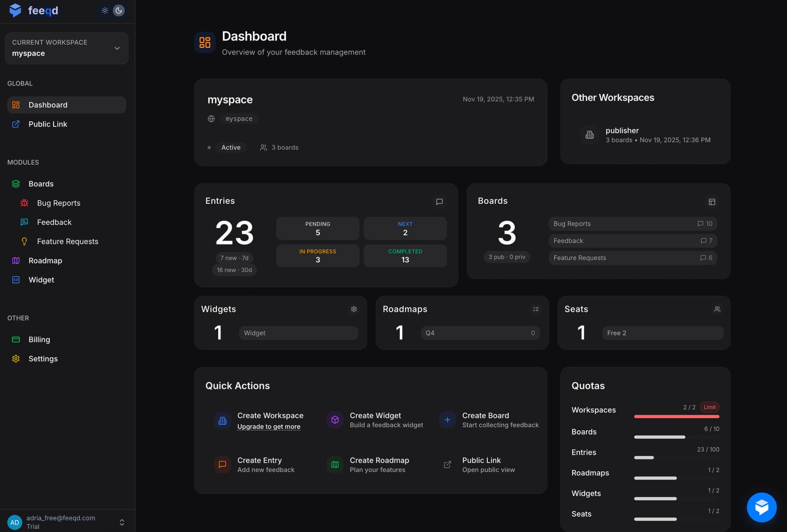Click the comment icon on the Entries card
This screenshot has height=532, width=787.
[x=439, y=202]
